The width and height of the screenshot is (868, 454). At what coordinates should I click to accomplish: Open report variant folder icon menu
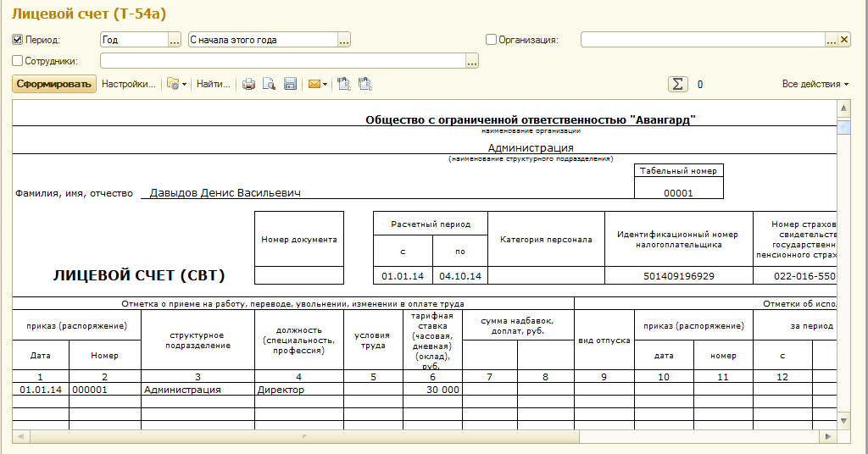(175, 84)
